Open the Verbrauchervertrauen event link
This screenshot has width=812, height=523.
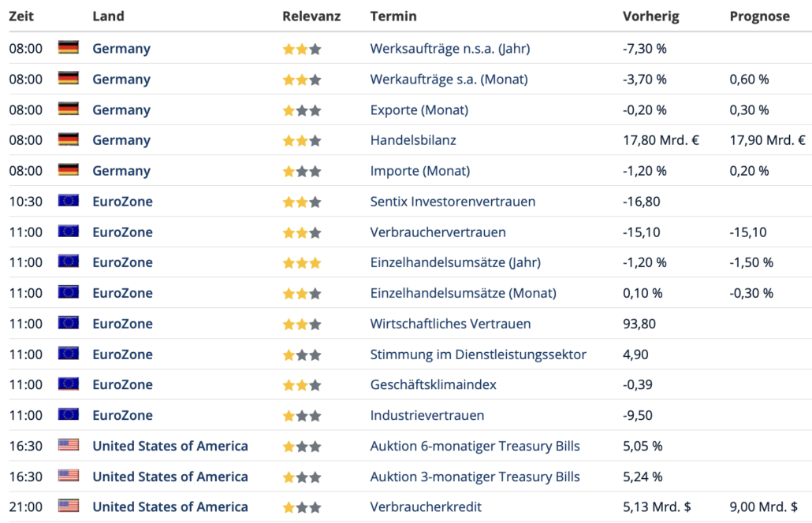click(x=438, y=232)
